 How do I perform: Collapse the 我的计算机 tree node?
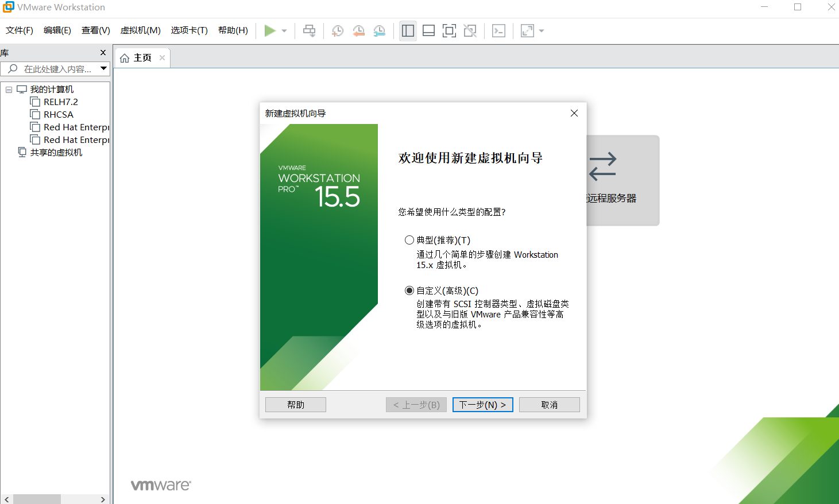(9, 89)
